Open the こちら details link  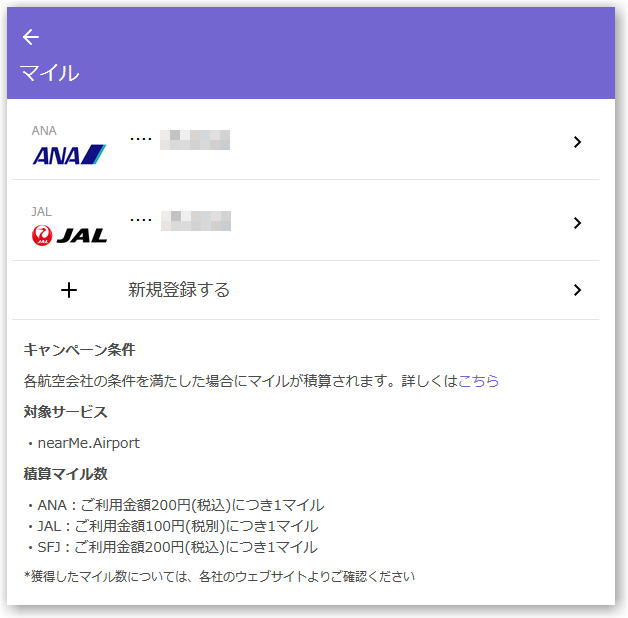pos(478,380)
